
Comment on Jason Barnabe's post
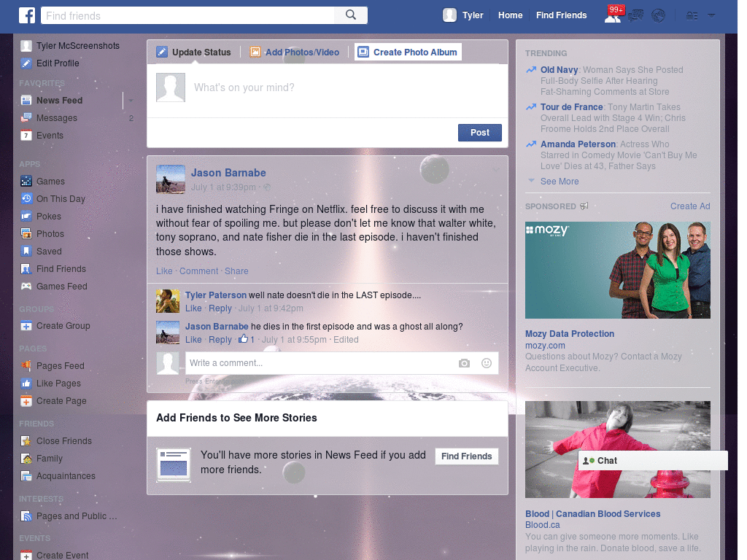(198, 271)
